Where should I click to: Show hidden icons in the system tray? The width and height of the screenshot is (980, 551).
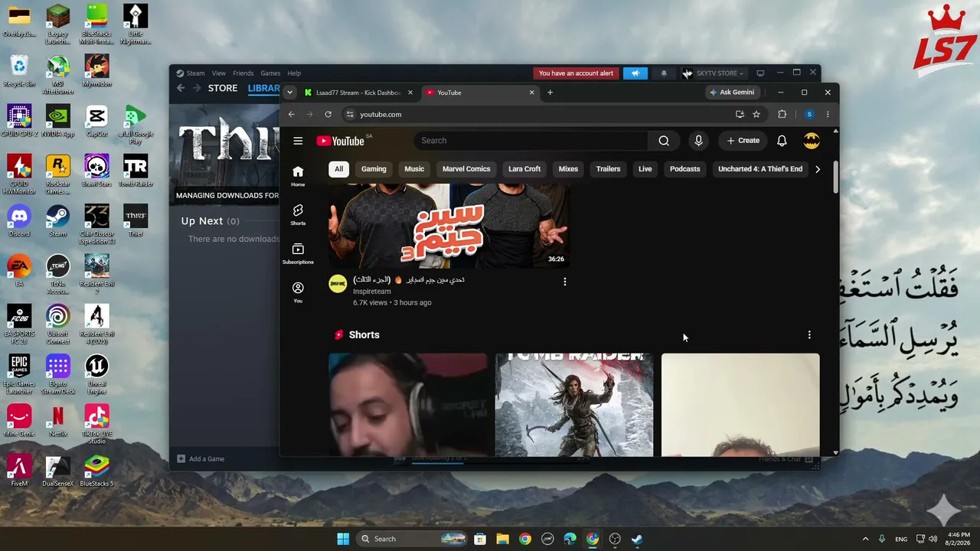865,539
